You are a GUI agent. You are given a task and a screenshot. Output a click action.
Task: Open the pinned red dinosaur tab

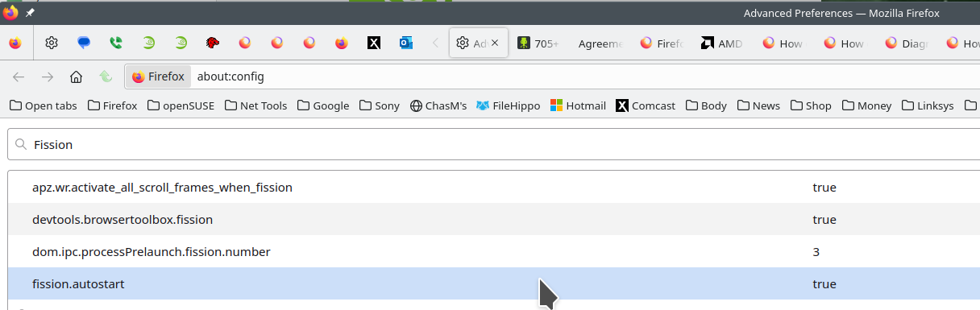tap(213, 43)
